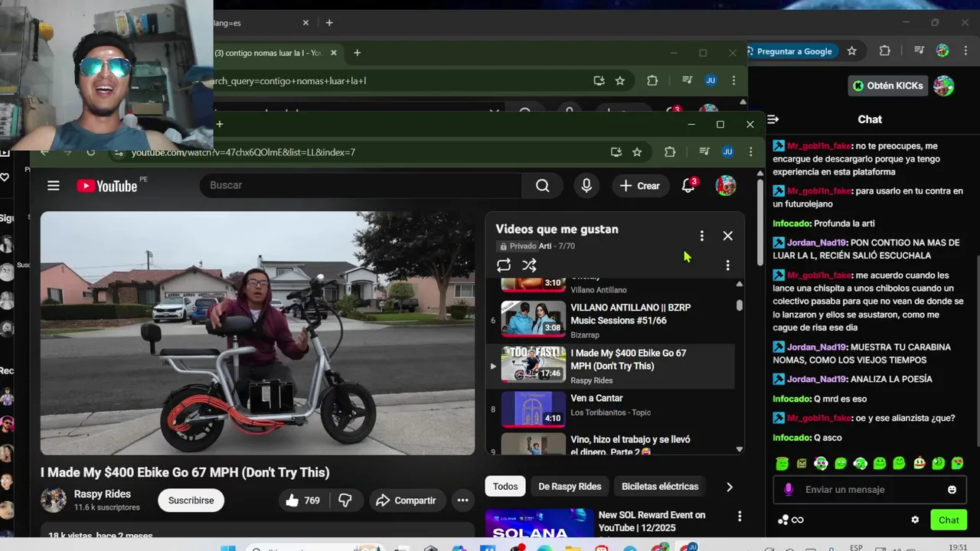Install YouTube app from the front address bar
Screen dimensions: 980x551
(x=616, y=152)
